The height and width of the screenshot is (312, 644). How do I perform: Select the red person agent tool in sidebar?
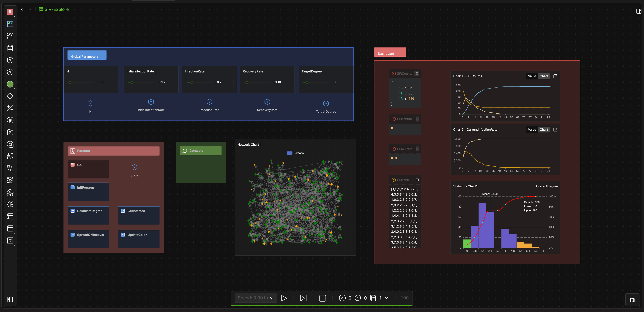click(x=10, y=12)
